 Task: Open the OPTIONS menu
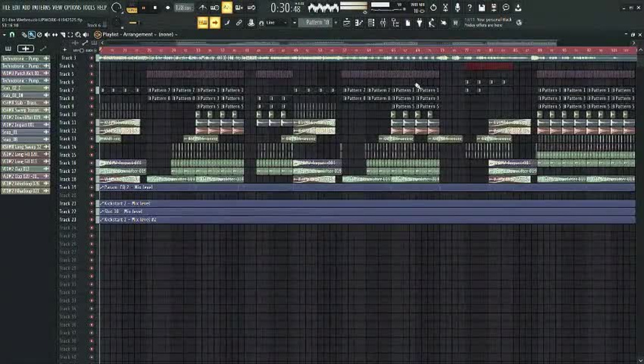[x=73, y=7]
